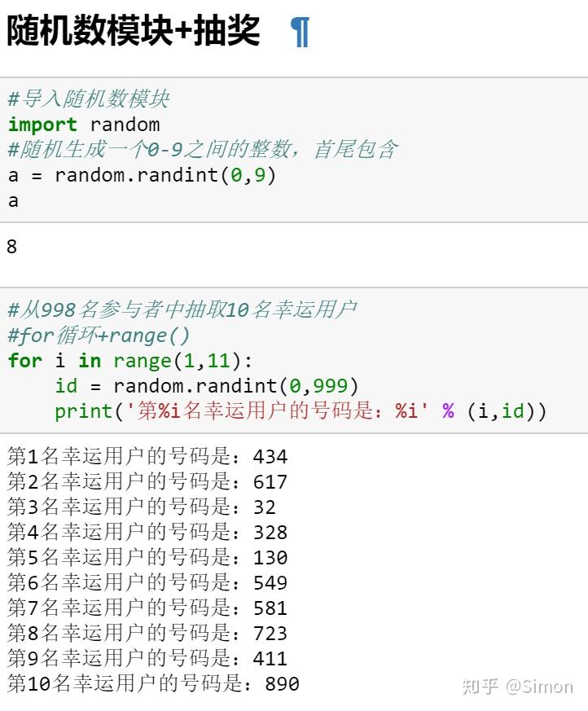Click the output line ending in 617
Screen dimensions: 588x711
[x=147, y=481]
